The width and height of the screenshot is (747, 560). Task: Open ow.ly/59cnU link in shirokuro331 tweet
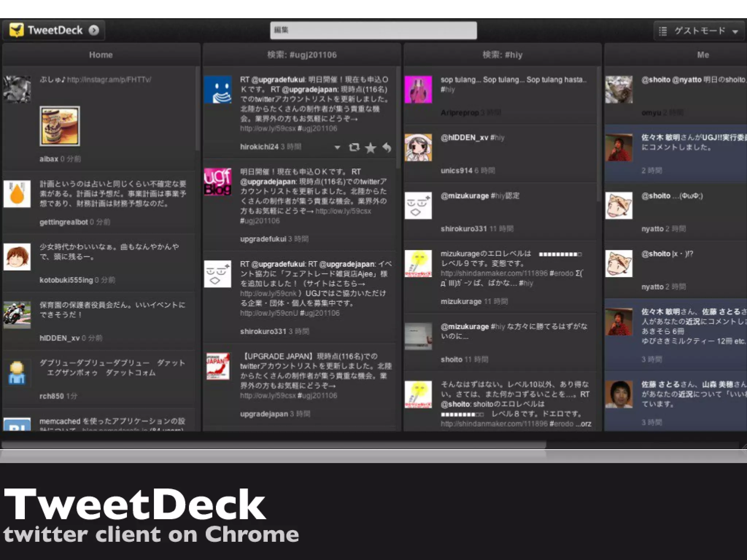tap(269, 313)
